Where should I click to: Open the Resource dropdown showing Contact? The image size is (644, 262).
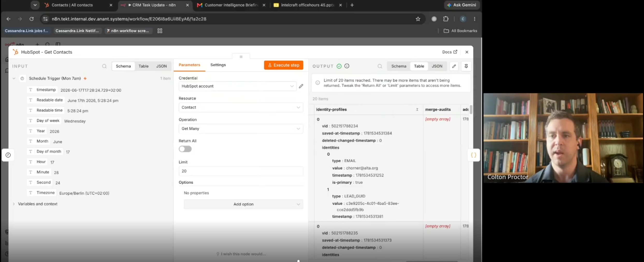coord(241,107)
